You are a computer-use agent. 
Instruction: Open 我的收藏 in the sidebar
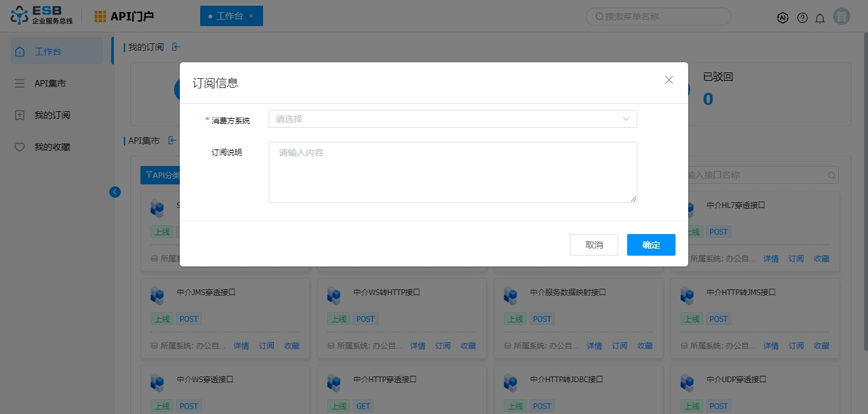pos(52,147)
